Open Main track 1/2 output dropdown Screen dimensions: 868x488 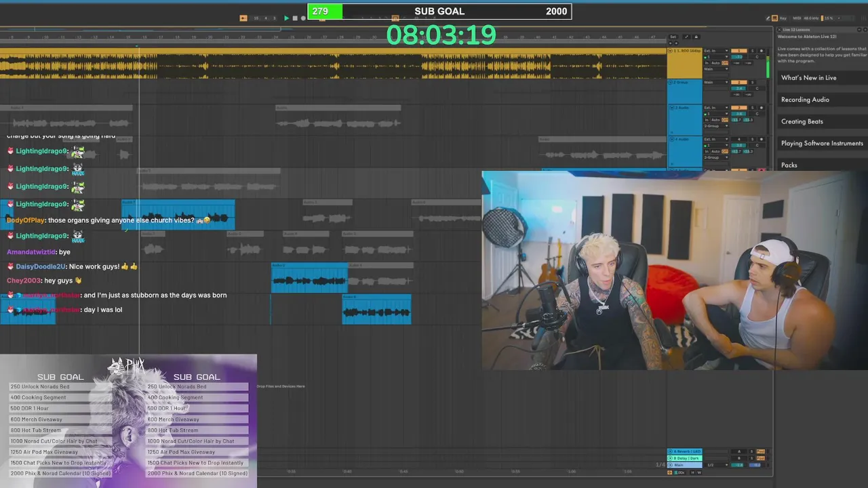pos(716,465)
